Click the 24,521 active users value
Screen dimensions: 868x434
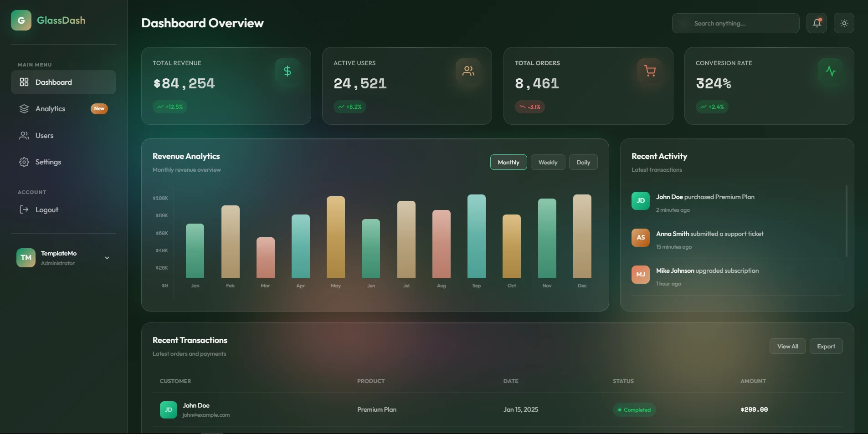tap(360, 83)
